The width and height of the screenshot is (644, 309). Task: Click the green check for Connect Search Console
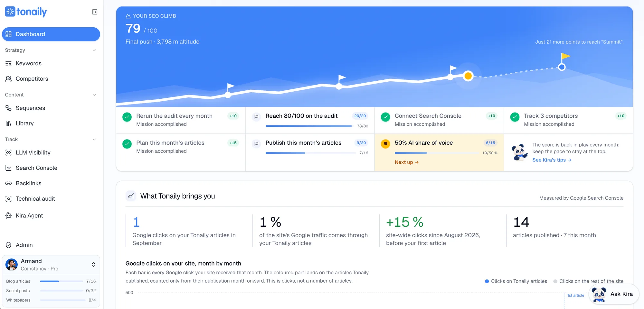pyautogui.click(x=385, y=117)
